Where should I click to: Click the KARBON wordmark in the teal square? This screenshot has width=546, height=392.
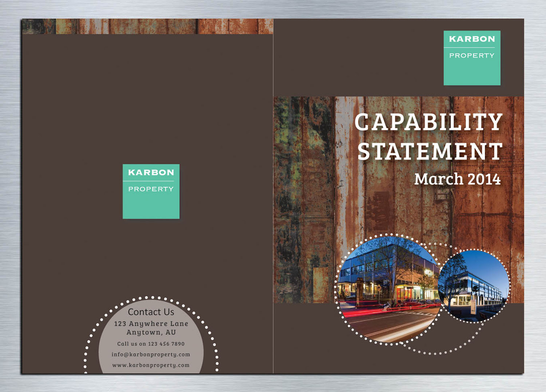coord(472,38)
